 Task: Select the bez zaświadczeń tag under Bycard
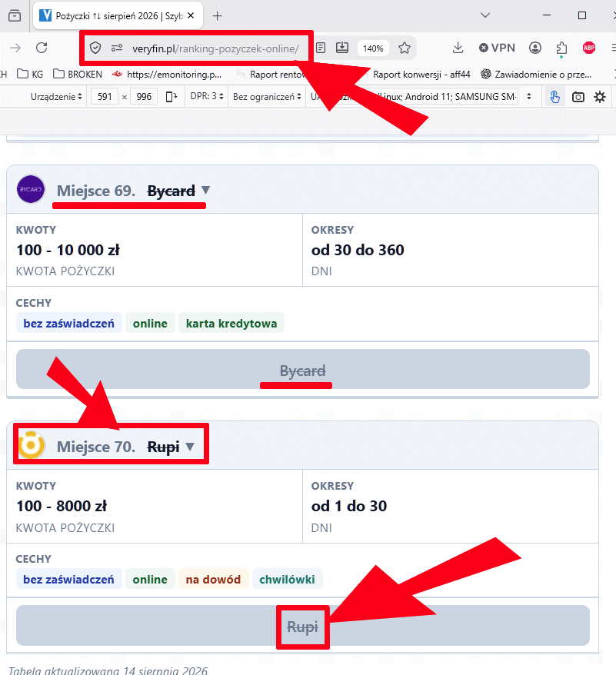coord(69,324)
